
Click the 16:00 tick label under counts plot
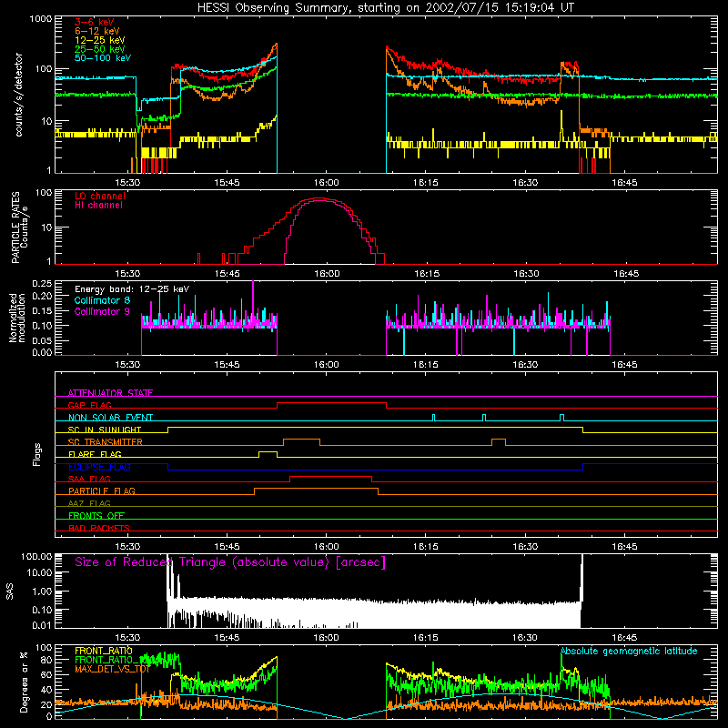pos(327,183)
